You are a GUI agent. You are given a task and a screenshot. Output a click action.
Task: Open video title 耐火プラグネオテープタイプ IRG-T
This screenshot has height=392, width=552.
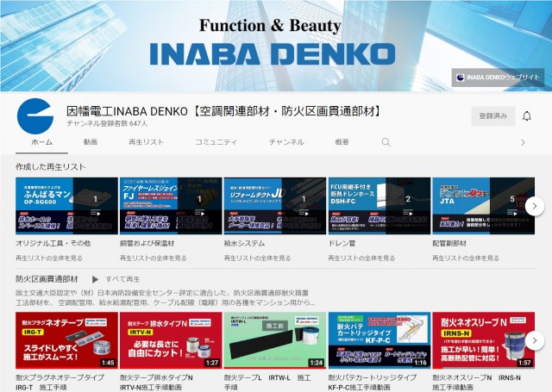click(x=60, y=383)
